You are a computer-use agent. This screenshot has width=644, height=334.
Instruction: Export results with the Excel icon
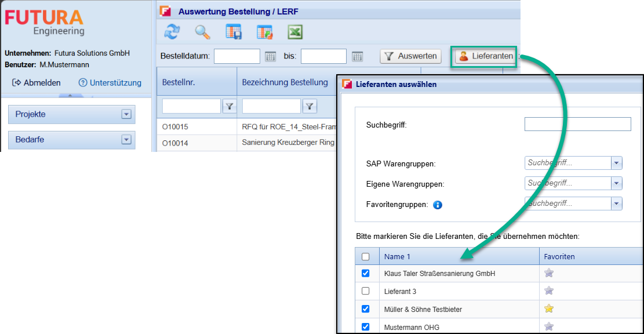tap(295, 32)
